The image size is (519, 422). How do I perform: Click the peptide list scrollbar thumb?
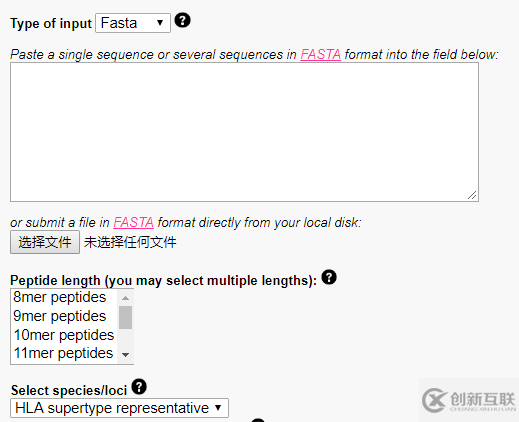click(125, 317)
